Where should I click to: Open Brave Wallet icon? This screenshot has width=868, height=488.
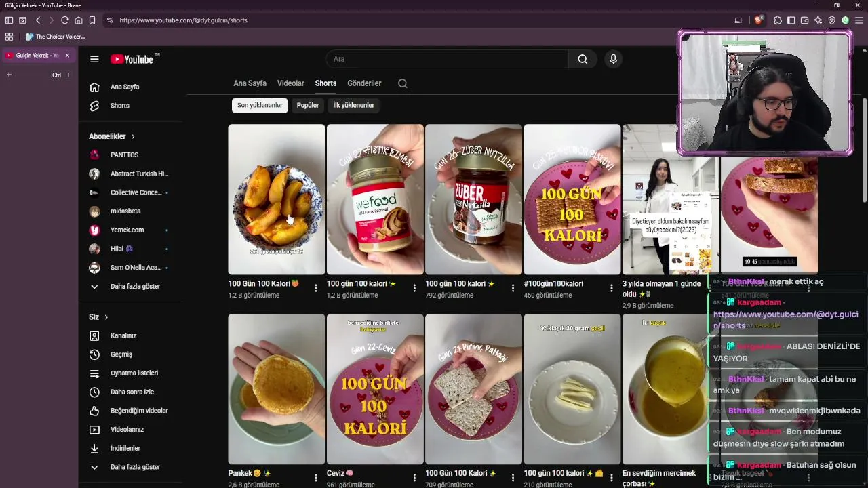tap(805, 20)
